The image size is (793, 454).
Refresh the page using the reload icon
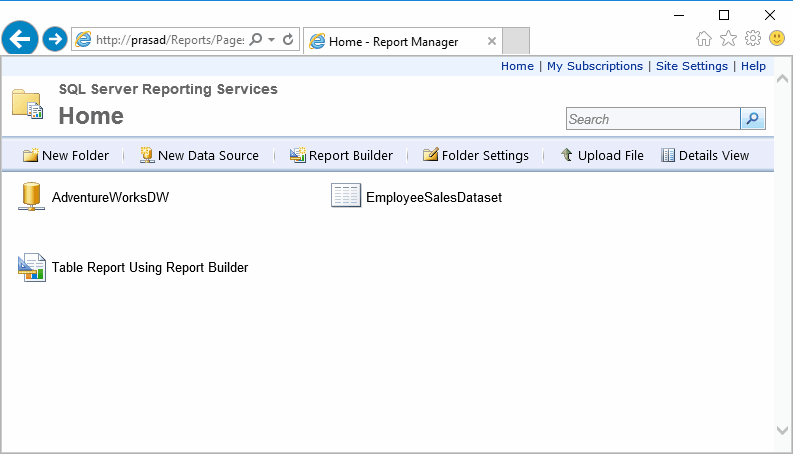pos(288,39)
